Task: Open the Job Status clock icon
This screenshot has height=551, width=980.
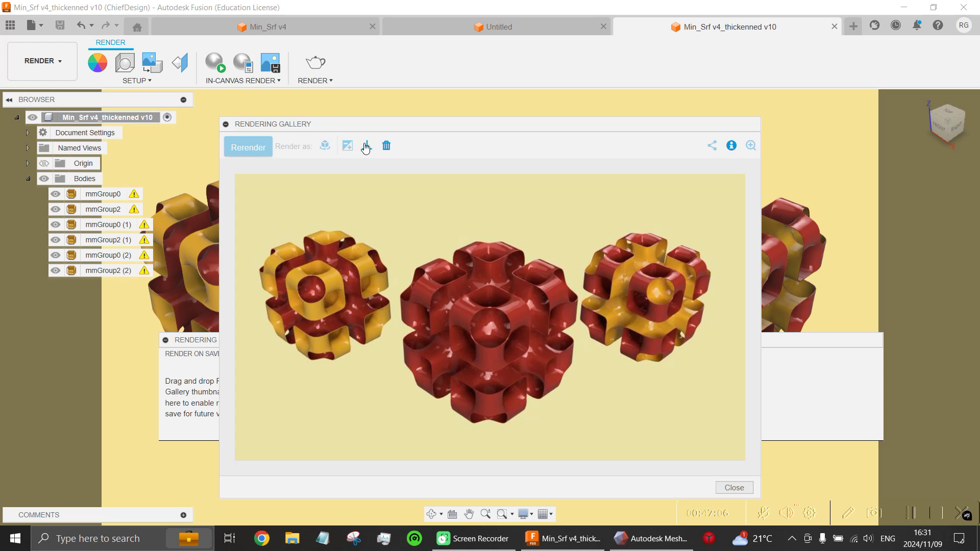Action: [896, 25]
